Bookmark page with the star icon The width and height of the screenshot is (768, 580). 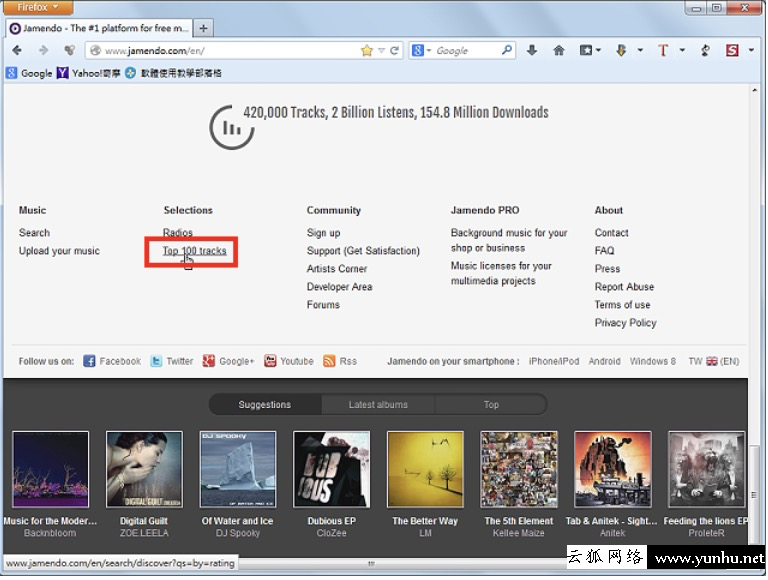tap(366, 50)
